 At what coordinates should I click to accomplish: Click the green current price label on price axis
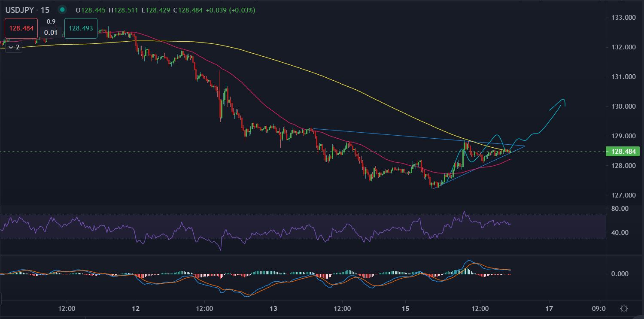click(623, 151)
